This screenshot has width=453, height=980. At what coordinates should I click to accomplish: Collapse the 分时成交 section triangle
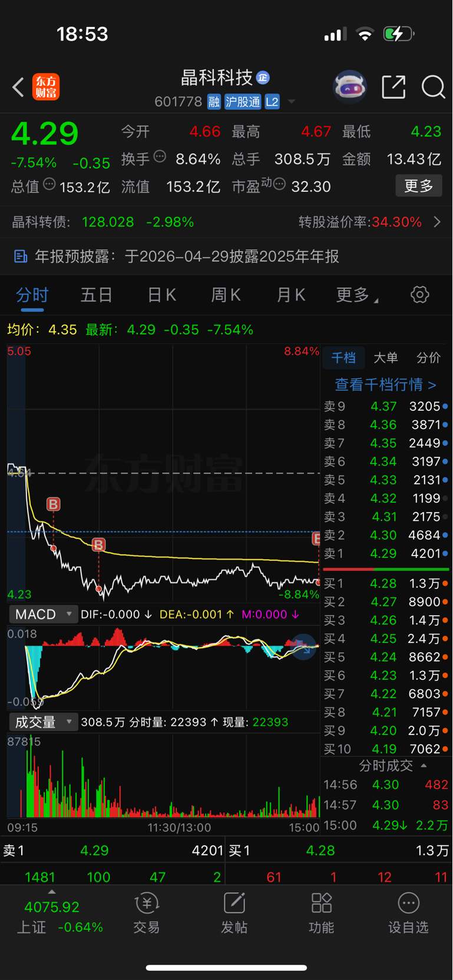424,766
